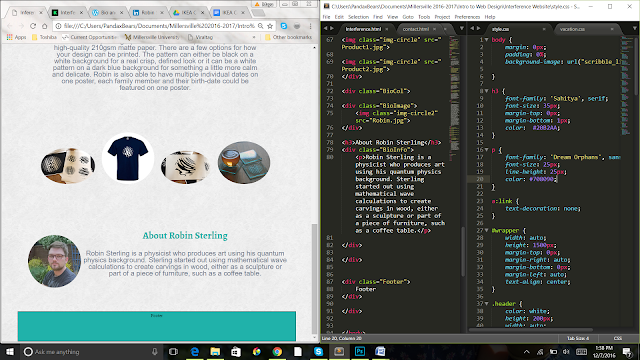Image resolution: width=640 pixels, height=360 pixels.
Task: Go to next tab in right pane
Action: tap(479, 29)
